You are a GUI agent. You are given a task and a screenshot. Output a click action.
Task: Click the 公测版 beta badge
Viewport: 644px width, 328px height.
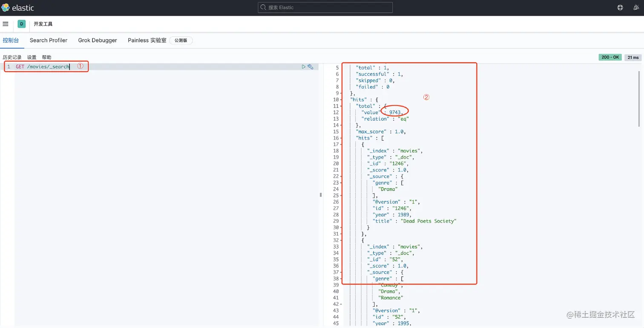(181, 40)
